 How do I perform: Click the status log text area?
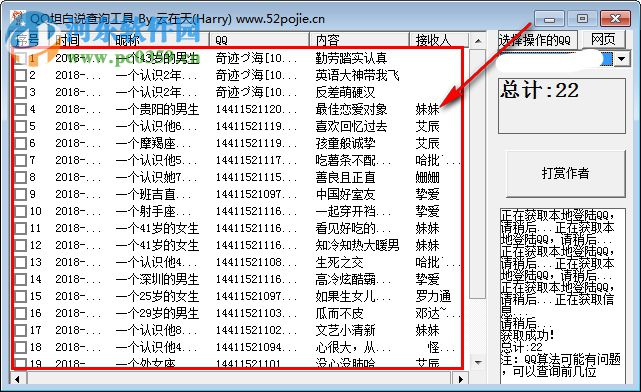(x=563, y=296)
